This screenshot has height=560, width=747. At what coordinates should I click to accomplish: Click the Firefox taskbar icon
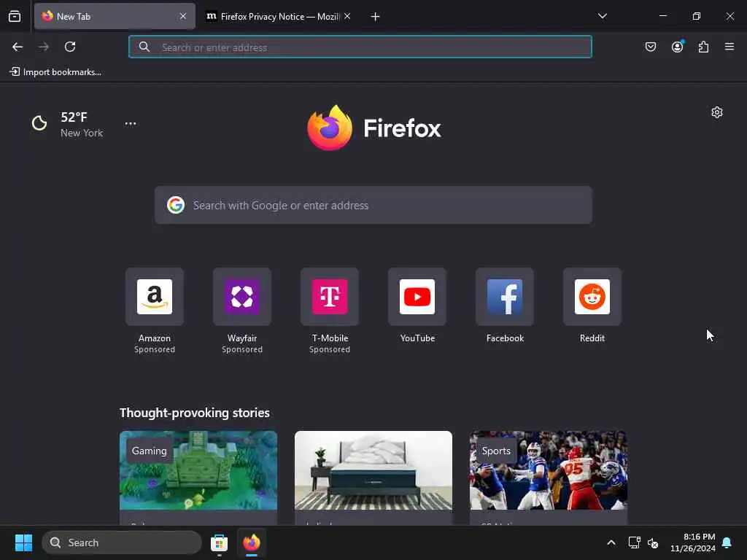(252, 542)
